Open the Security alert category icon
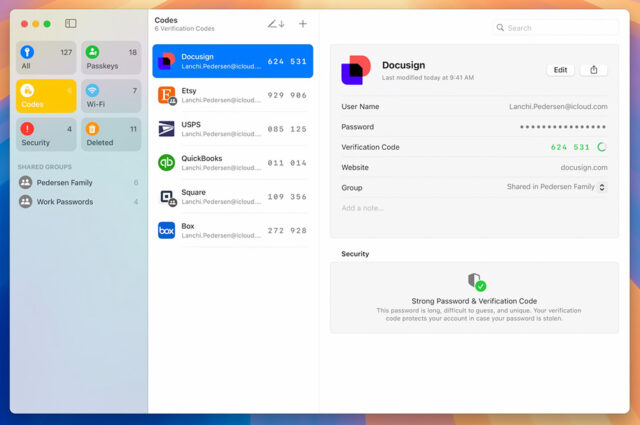This screenshot has height=425, width=640. [x=27, y=129]
